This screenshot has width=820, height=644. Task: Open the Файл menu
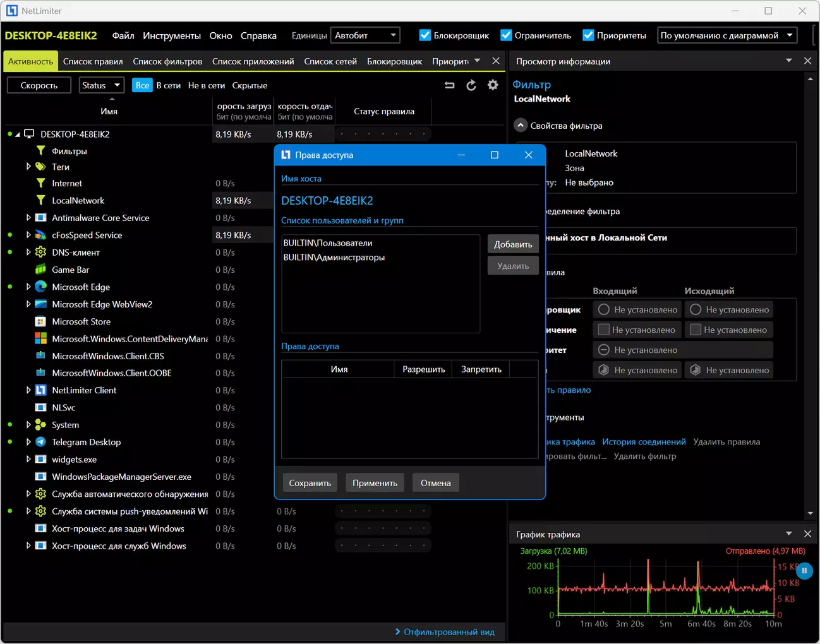coord(123,35)
